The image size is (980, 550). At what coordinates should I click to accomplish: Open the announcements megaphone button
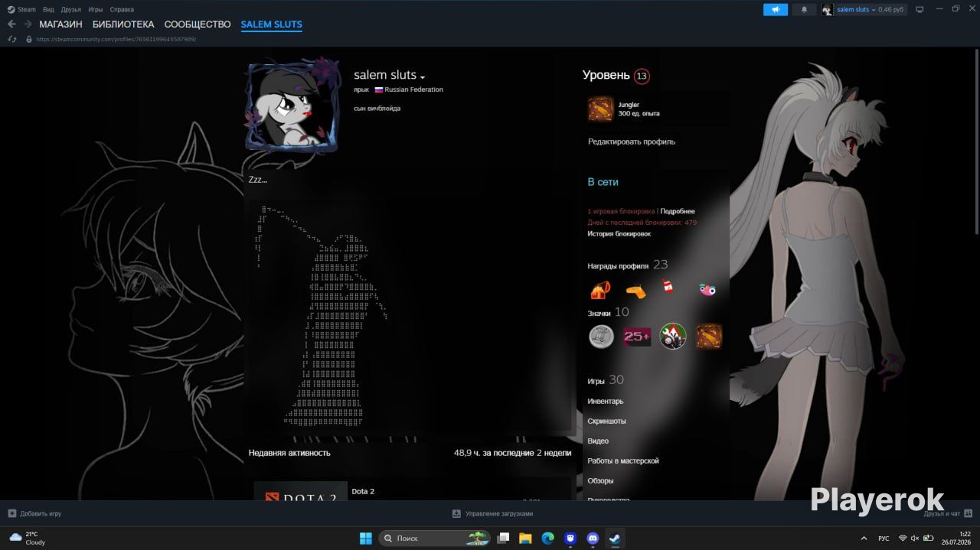click(776, 9)
